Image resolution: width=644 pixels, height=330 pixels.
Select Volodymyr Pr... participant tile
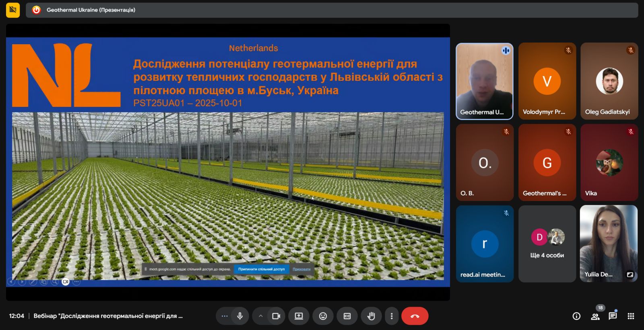547,82
